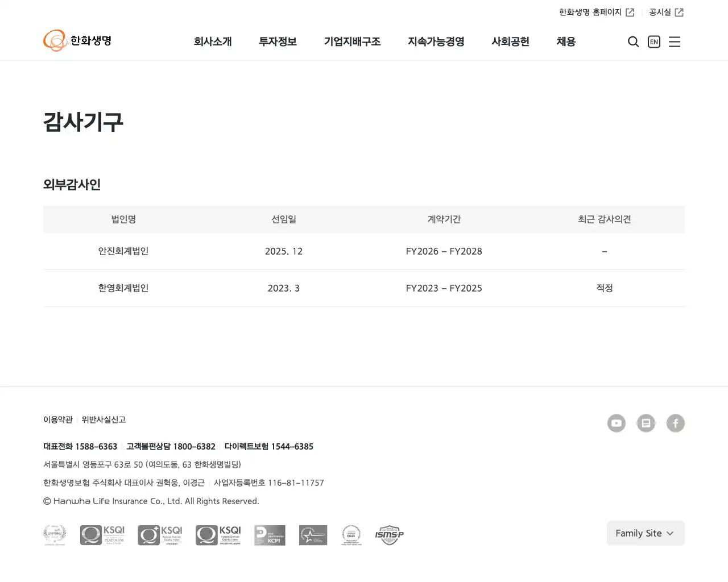Click the blog icon between YouTube and Facebook
The height and width of the screenshot is (582, 728).
pos(646,423)
